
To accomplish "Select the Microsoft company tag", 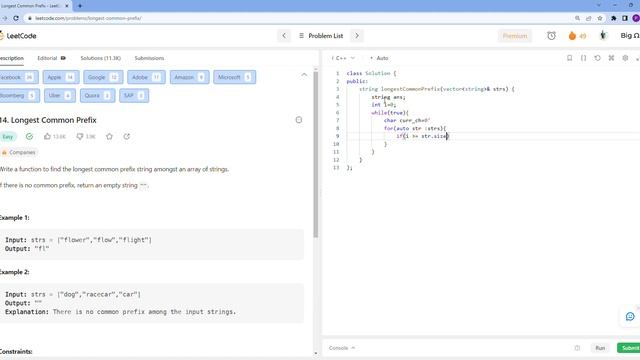I will tap(234, 77).
